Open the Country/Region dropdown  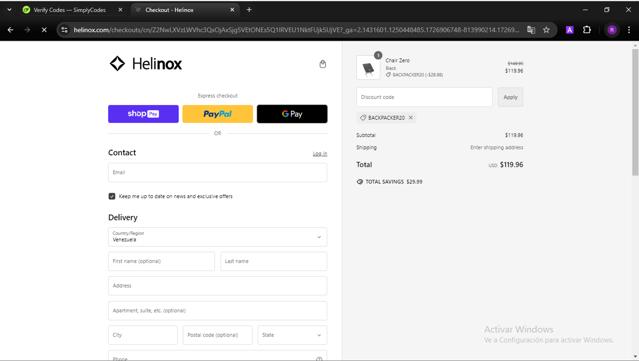(x=218, y=237)
